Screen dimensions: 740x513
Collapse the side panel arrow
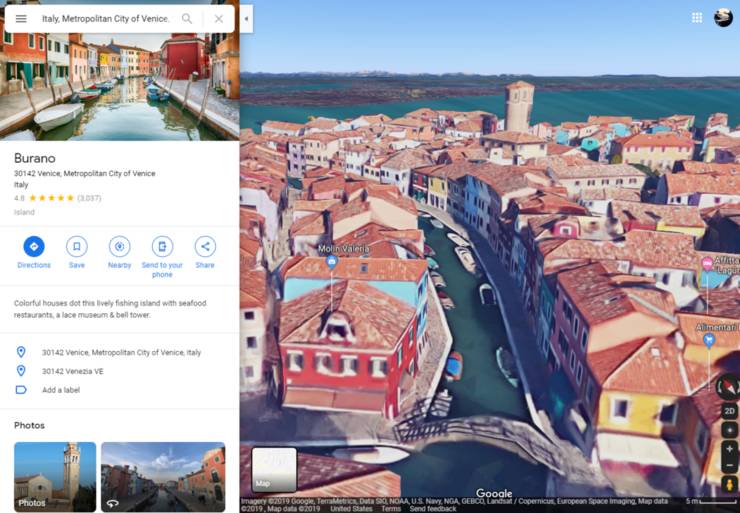click(246, 19)
